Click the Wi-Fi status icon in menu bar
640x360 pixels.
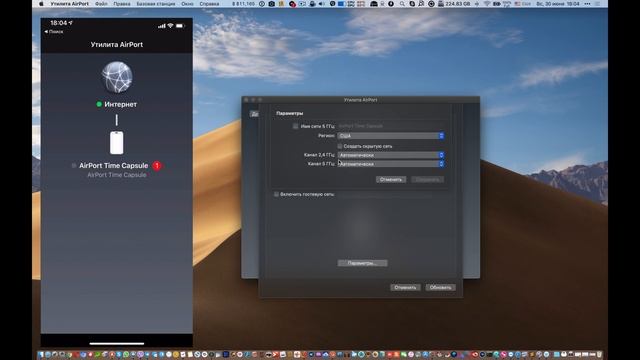(487, 4)
